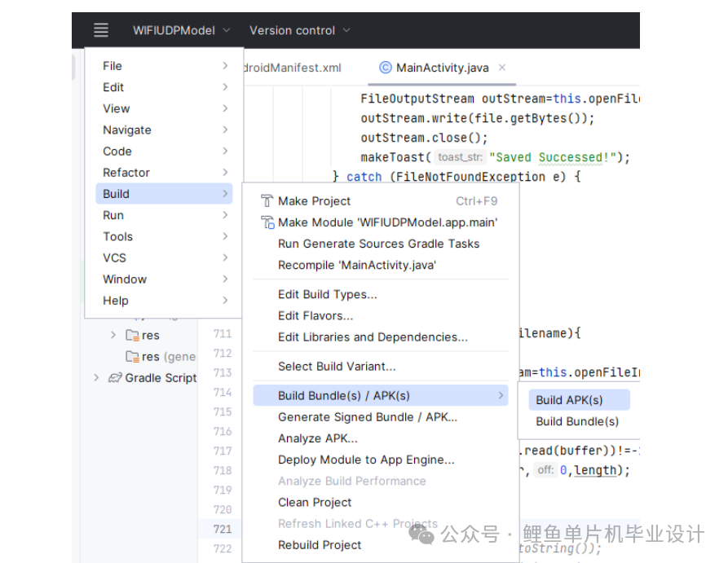Click the catch keyword in code
Image resolution: width=728 pixels, height=563 pixels.
point(364,177)
